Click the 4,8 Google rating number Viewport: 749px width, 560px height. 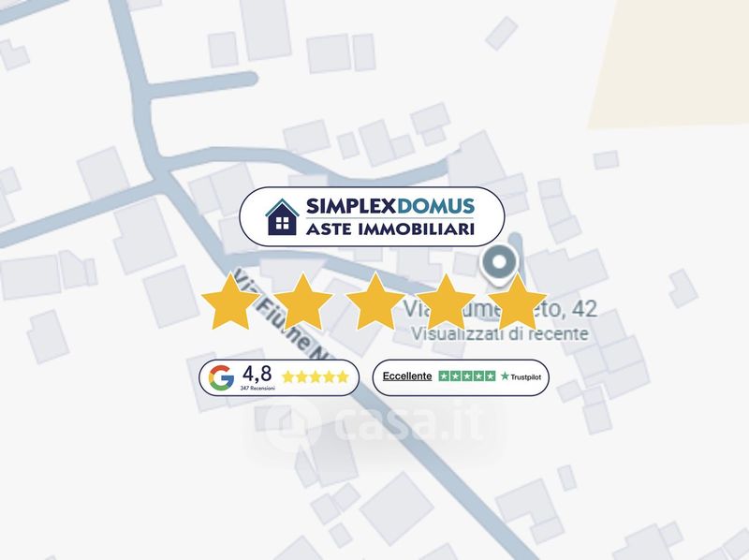point(257,375)
